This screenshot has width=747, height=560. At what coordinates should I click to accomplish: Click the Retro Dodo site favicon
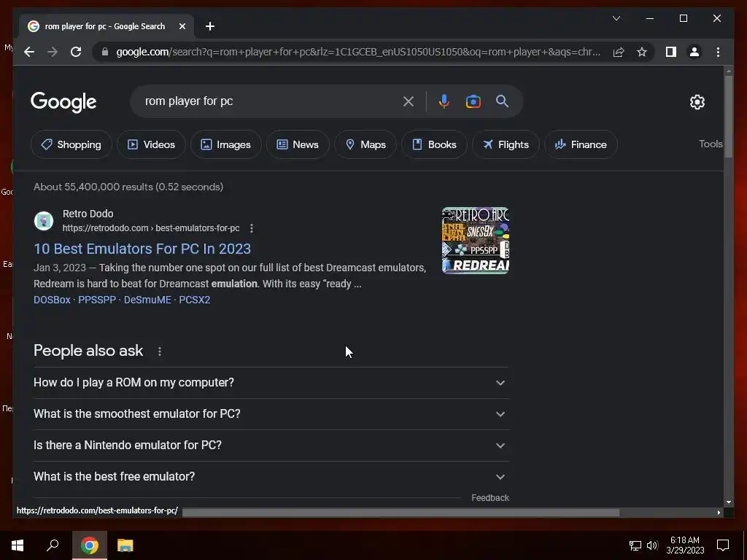point(44,221)
